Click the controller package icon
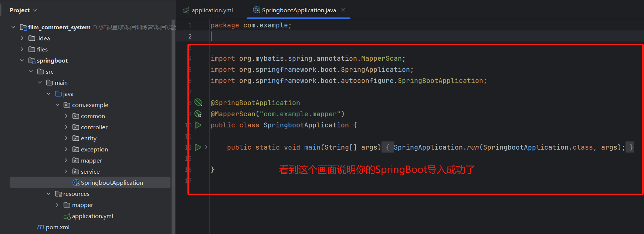Image resolution: width=644 pixels, height=234 pixels. click(x=76, y=127)
